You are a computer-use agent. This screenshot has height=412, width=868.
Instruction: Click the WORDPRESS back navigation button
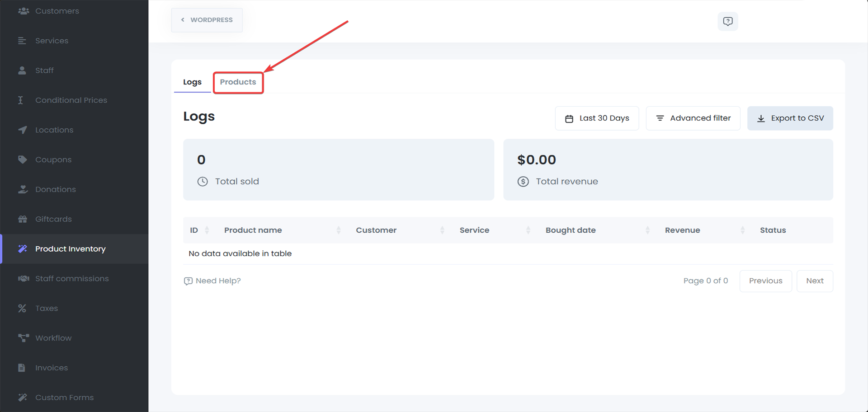(206, 20)
